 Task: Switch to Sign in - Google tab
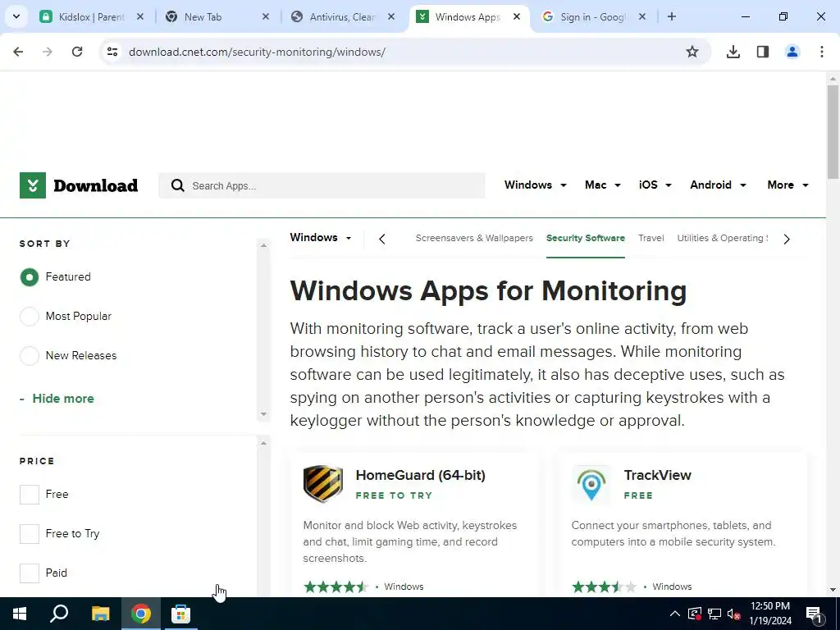click(592, 16)
